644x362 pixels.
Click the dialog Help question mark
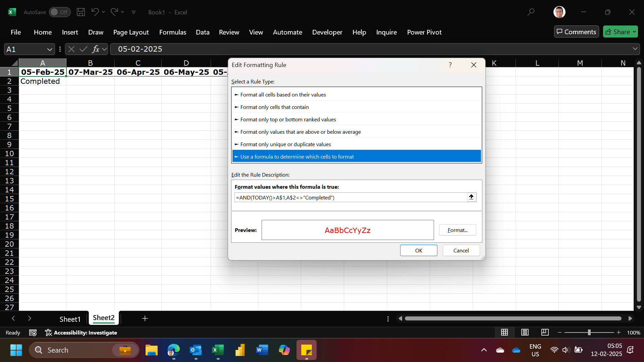[x=450, y=65]
